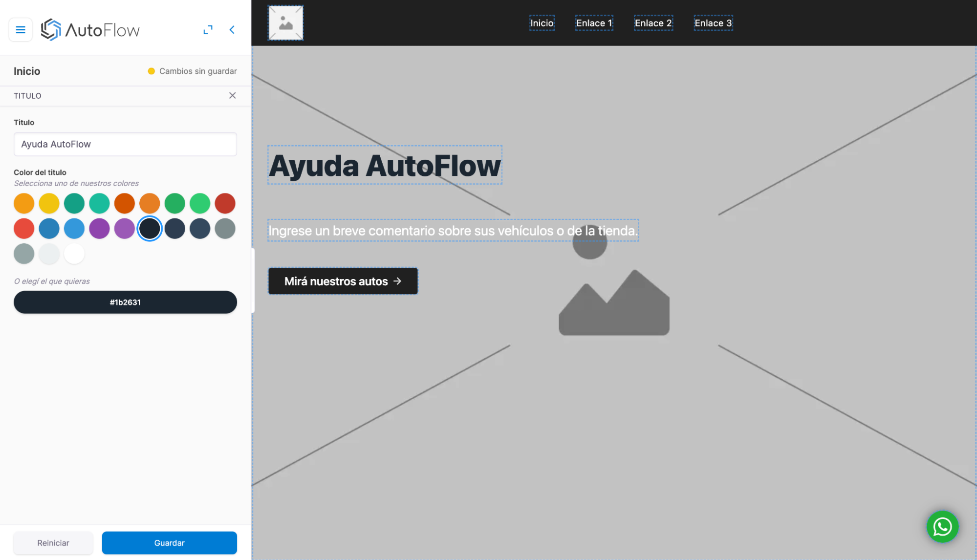Edit the Titulo text field
The width and height of the screenshot is (977, 560).
(x=125, y=144)
